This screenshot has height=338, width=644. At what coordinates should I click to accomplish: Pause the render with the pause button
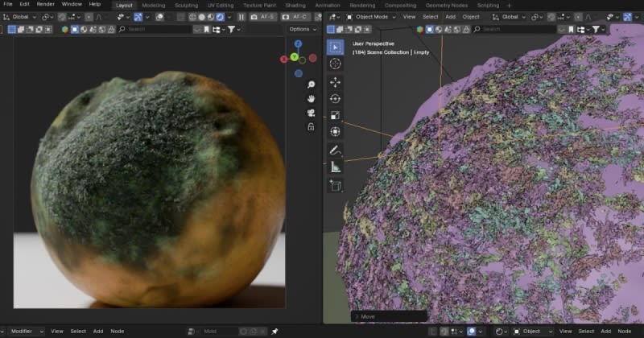point(242,16)
